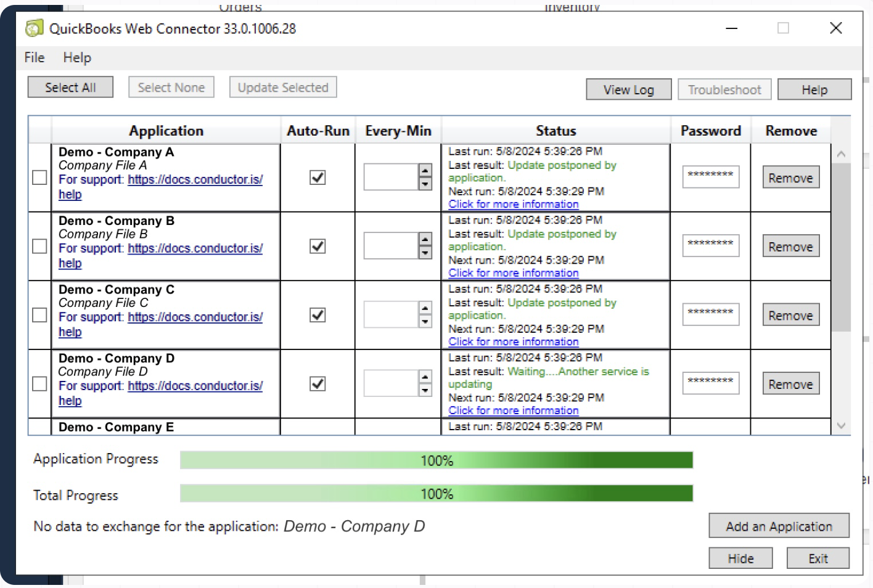Click the scroll up arrow of application list

841,154
